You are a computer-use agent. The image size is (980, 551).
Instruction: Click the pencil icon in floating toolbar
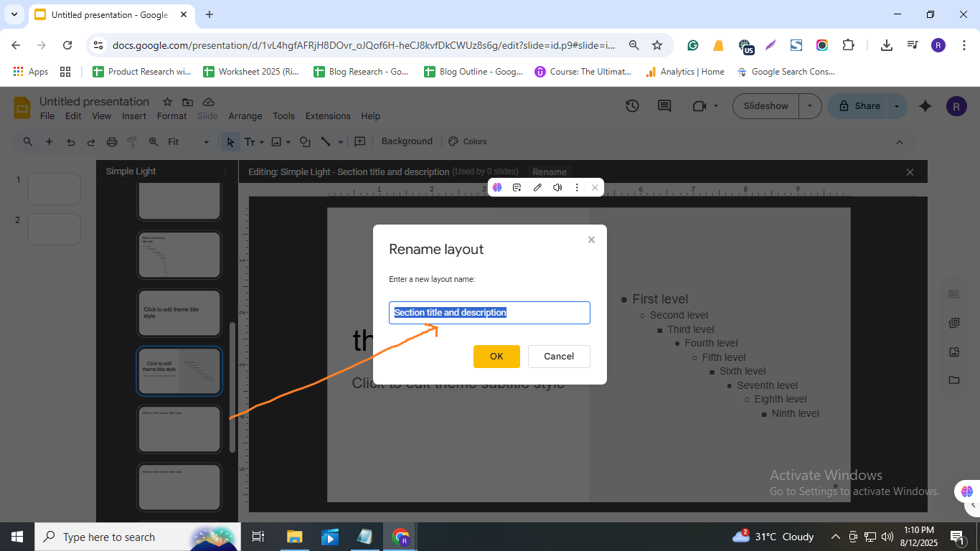pyautogui.click(x=537, y=188)
